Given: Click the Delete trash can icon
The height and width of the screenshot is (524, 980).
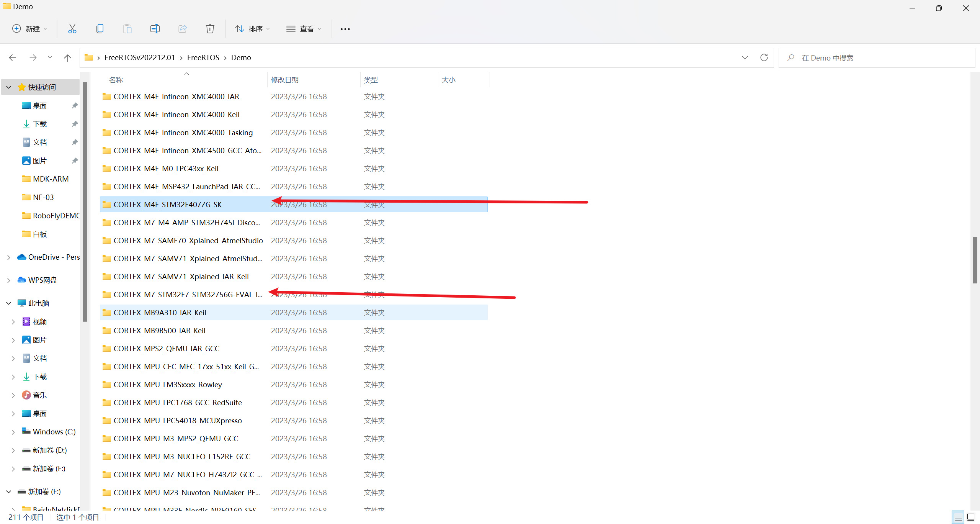Looking at the screenshot, I should pos(210,29).
